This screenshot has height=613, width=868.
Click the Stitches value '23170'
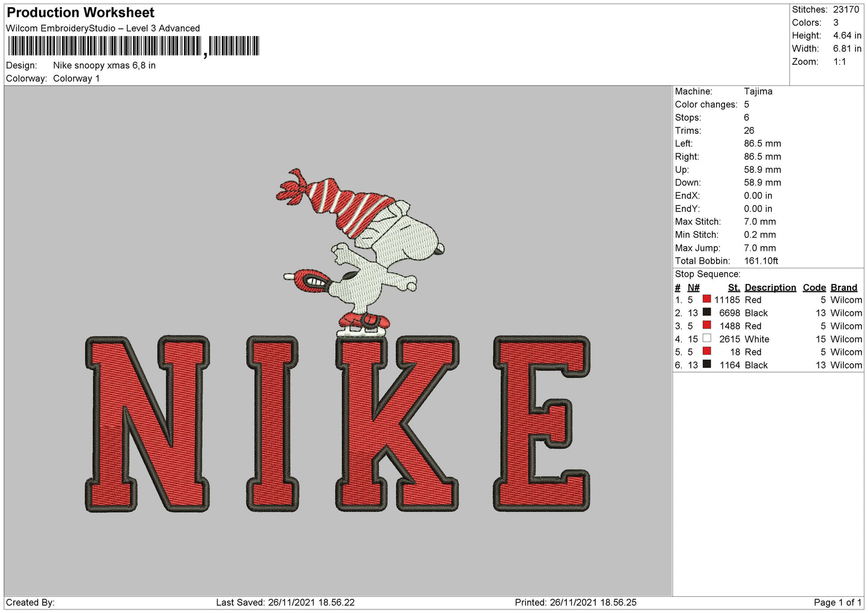click(846, 10)
